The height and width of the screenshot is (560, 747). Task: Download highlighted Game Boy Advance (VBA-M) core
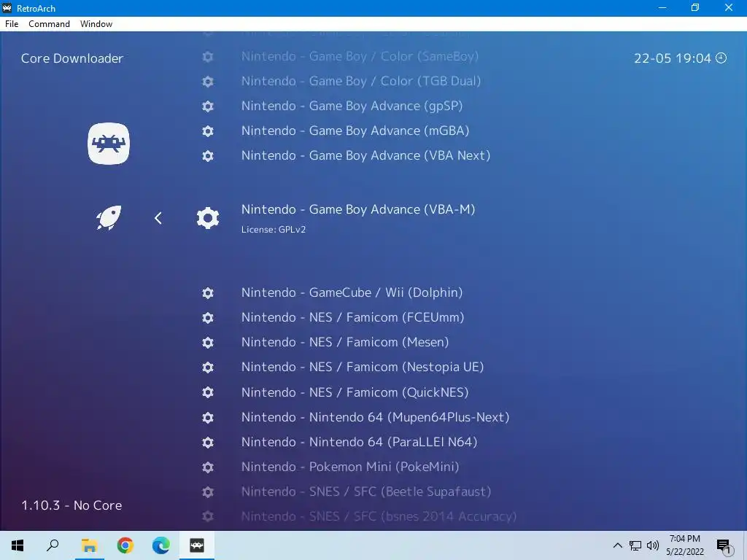[x=357, y=209]
